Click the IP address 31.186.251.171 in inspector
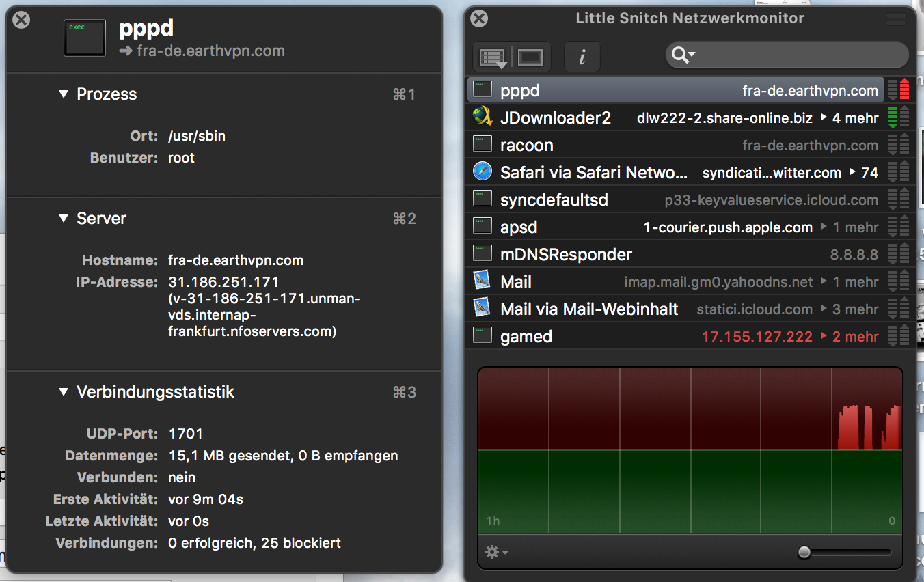The image size is (924, 582). 223,282
